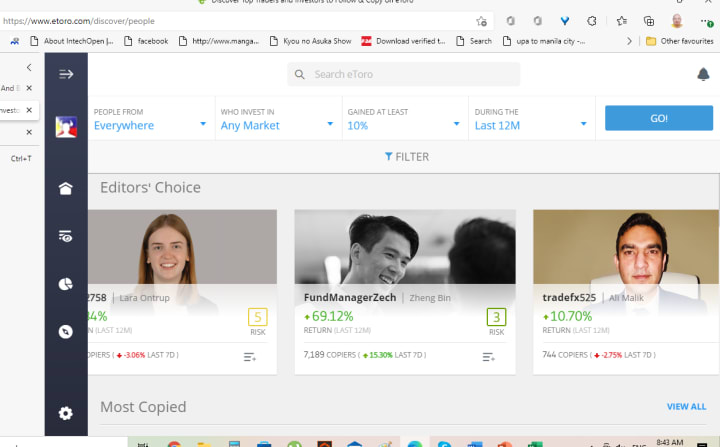Image resolution: width=720 pixels, height=447 pixels.
Task: Click the risk score 3 badge
Action: click(x=496, y=317)
